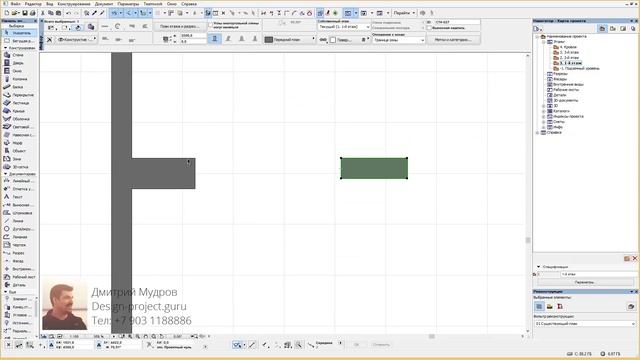Select the Column (Колонна) tool
The image size is (640, 360).
18,79
